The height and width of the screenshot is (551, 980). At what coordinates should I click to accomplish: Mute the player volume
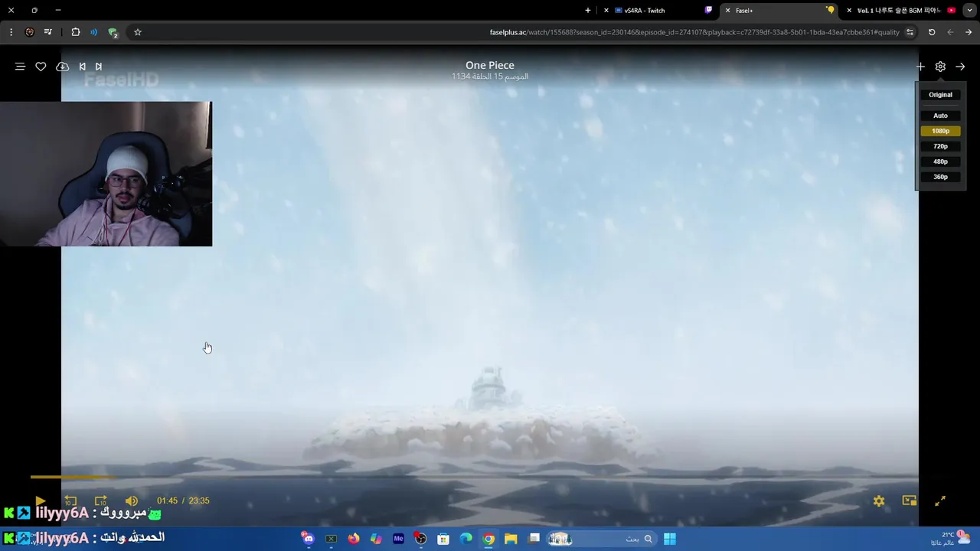tap(131, 500)
